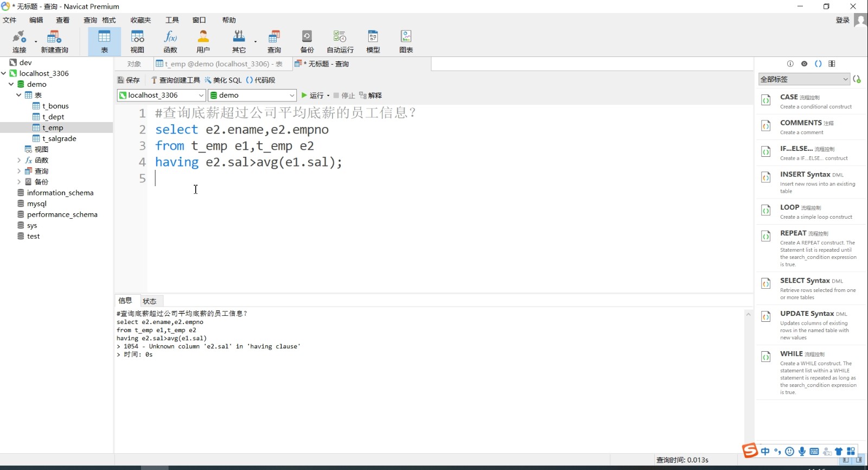Collapse the localhost_3306 connection node

pyautogui.click(x=4, y=73)
